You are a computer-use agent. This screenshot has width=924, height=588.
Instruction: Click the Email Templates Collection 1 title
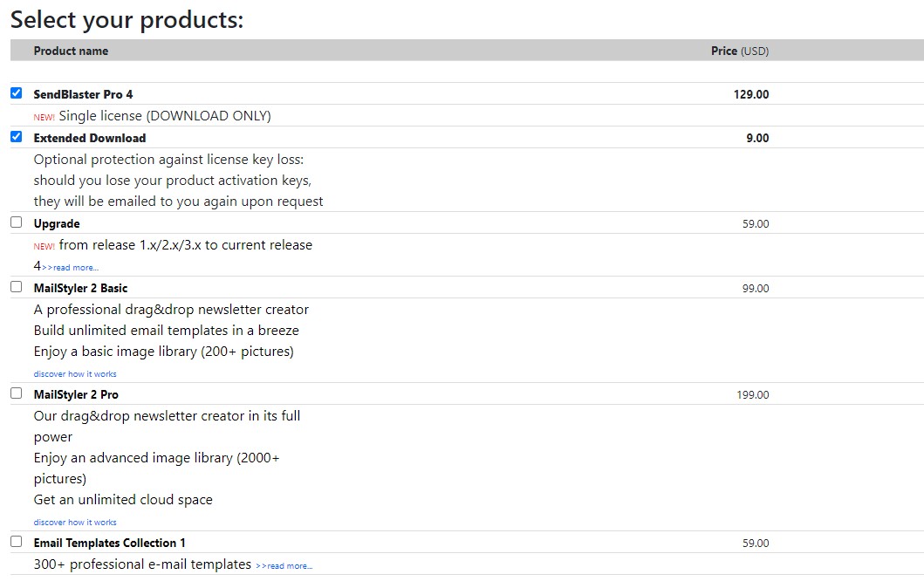pyautogui.click(x=110, y=543)
